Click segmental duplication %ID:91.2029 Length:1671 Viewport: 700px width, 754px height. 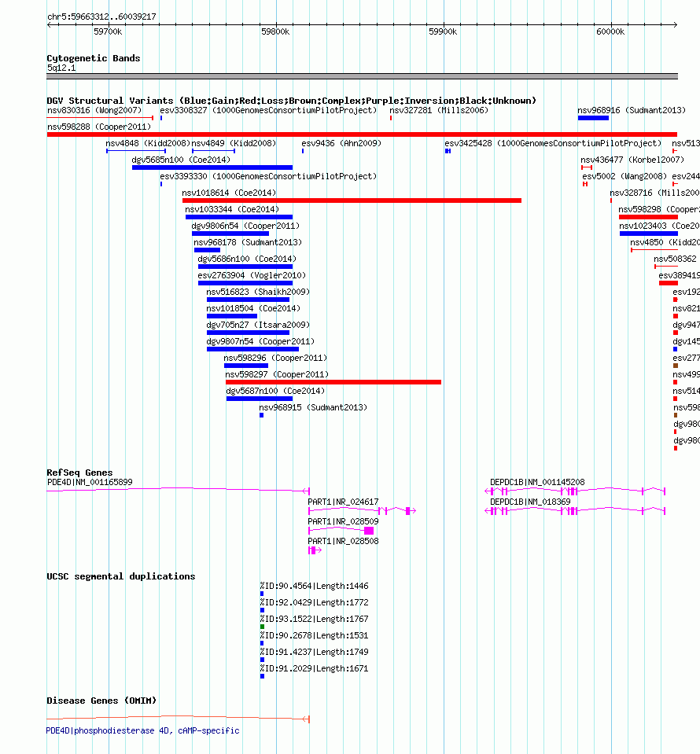(x=314, y=669)
